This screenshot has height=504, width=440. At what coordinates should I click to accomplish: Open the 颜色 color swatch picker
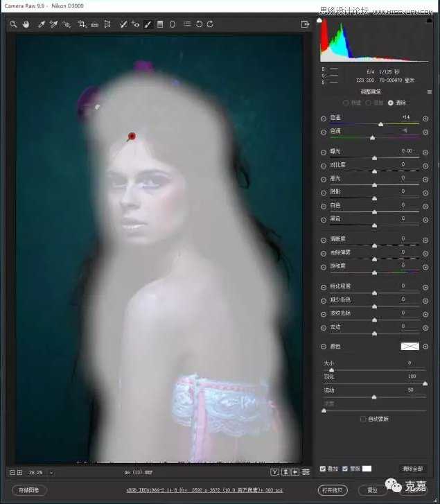410,346
